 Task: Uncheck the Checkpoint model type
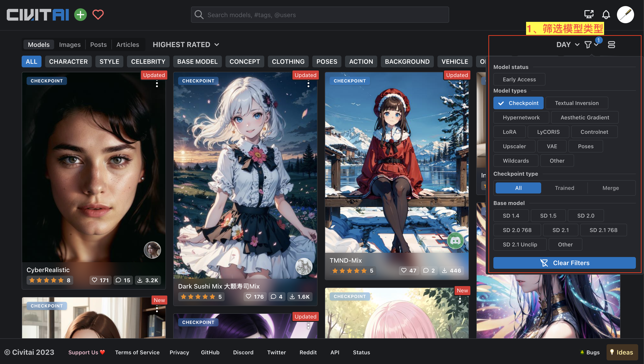tap(518, 103)
